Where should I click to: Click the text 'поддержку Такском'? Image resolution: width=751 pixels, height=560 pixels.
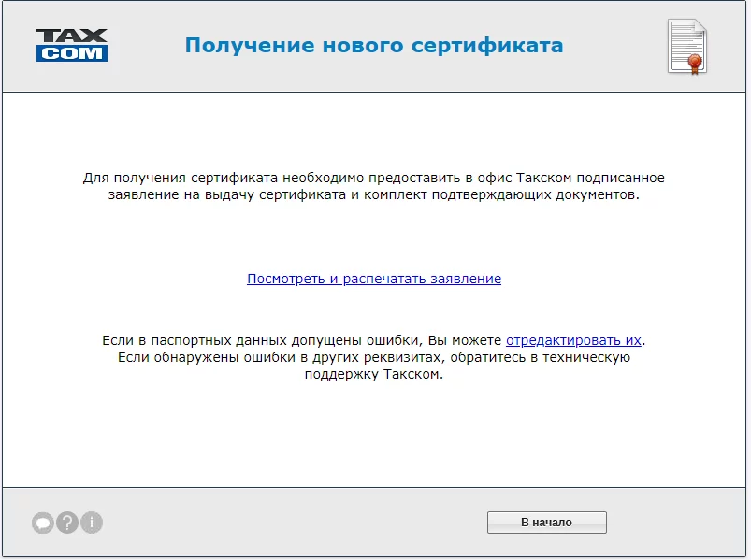[x=374, y=374]
